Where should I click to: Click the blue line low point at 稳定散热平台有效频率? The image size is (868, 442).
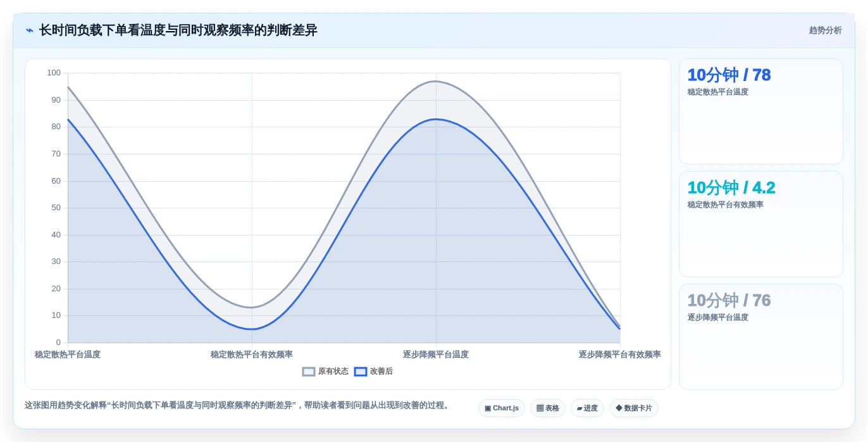click(252, 329)
